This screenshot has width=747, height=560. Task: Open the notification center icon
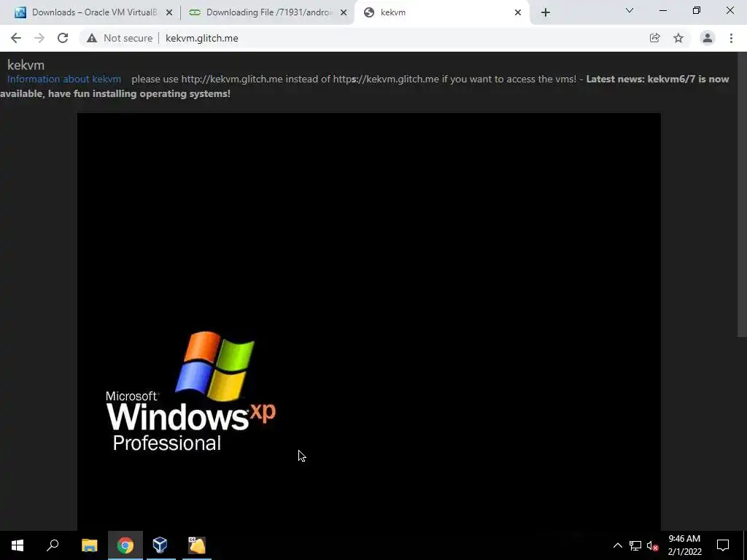coord(723,545)
